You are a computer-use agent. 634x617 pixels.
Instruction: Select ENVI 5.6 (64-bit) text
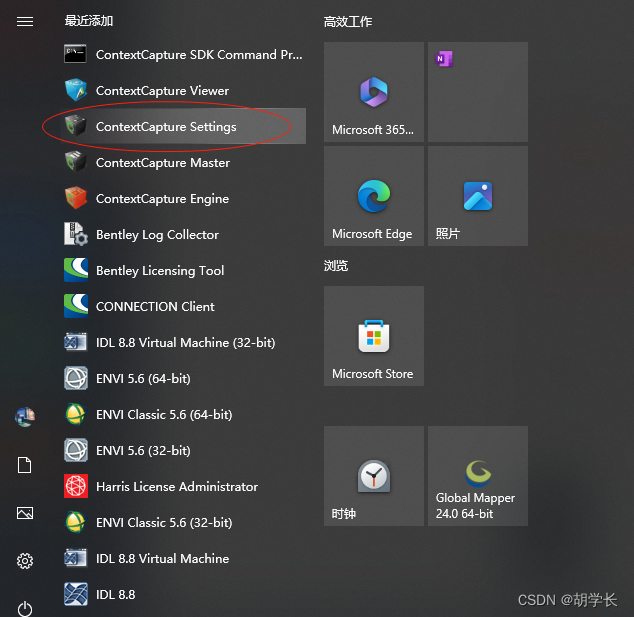pos(143,378)
